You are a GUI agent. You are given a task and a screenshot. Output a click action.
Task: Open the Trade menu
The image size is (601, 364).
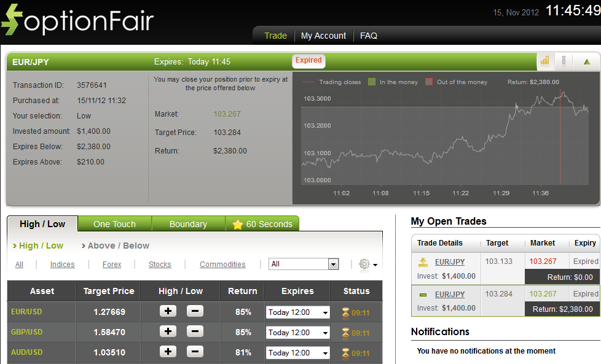(x=275, y=36)
